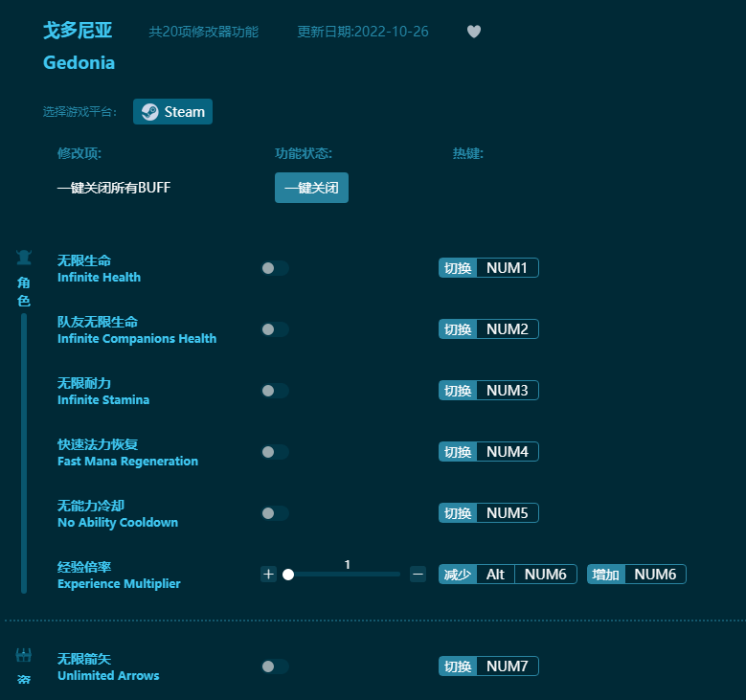The height and width of the screenshot is (700, 746).
Task: Edit the NUM2 hotkey field
Action: pos(508,329)
